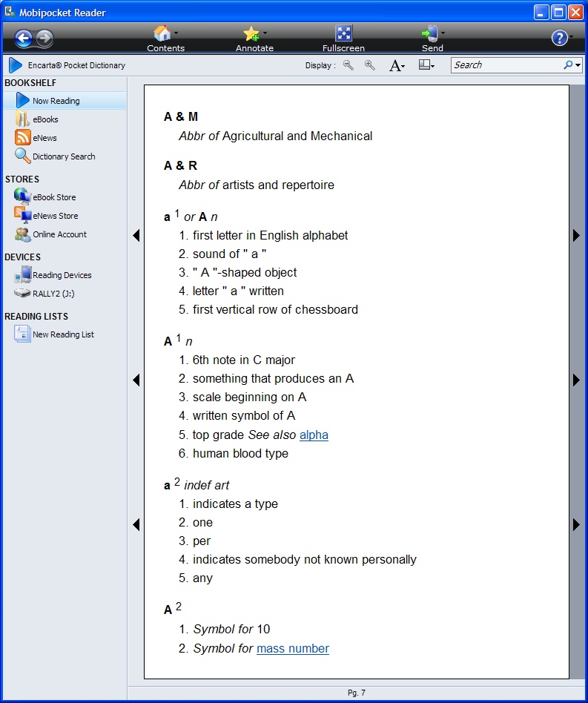Click the Send label
The height and width of the screenshot is (703, 588).
[x=432, y=48]
